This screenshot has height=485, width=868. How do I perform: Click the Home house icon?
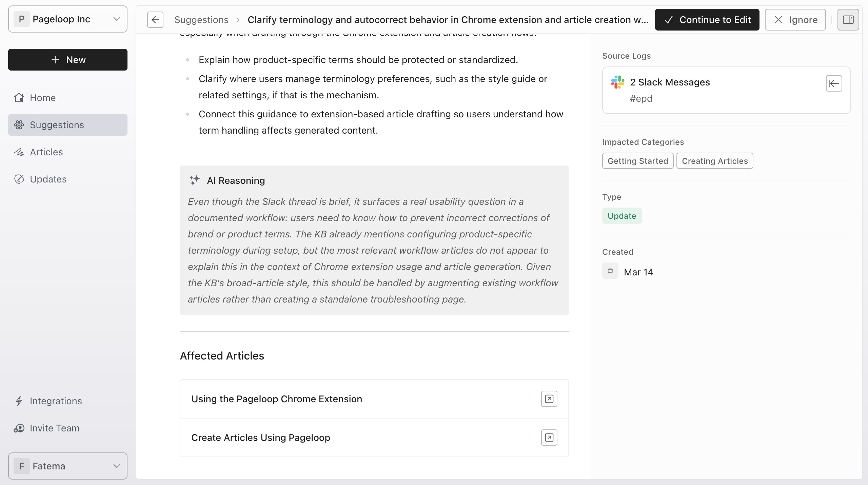click(x=19, y=98)
